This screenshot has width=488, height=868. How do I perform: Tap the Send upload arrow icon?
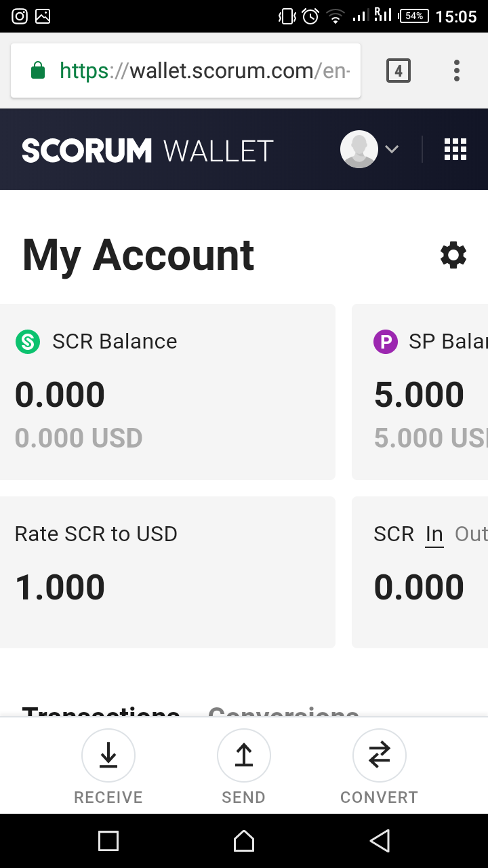click(244, 755)
